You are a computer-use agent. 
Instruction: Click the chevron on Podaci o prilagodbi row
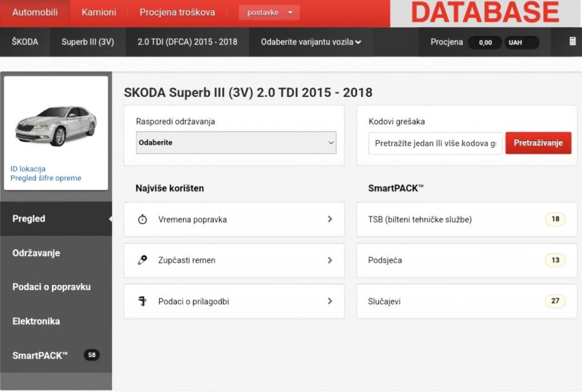[329, 301]
